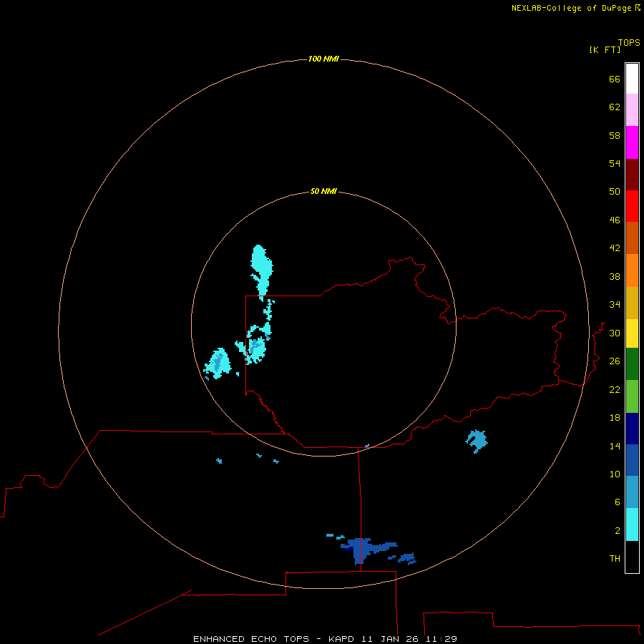644x644 pixels.
Task: Click the TH legend label
Action: (615, 558)
